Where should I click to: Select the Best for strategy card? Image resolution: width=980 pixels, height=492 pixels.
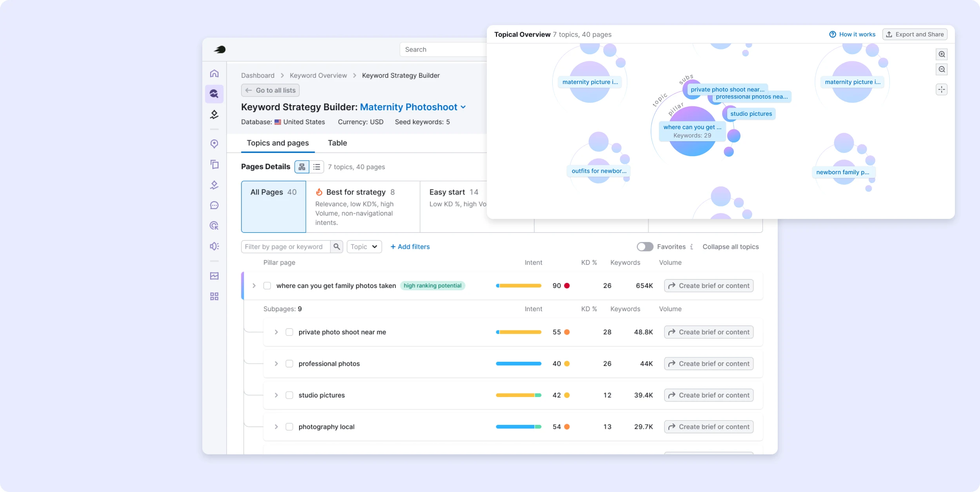[363, 207]
